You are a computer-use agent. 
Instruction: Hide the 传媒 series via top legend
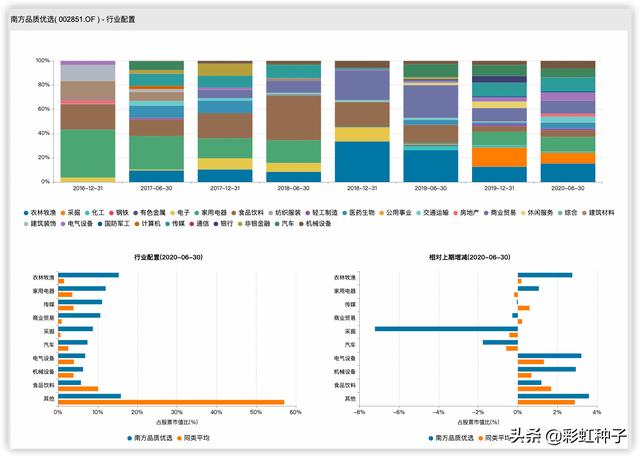[175, 224]
